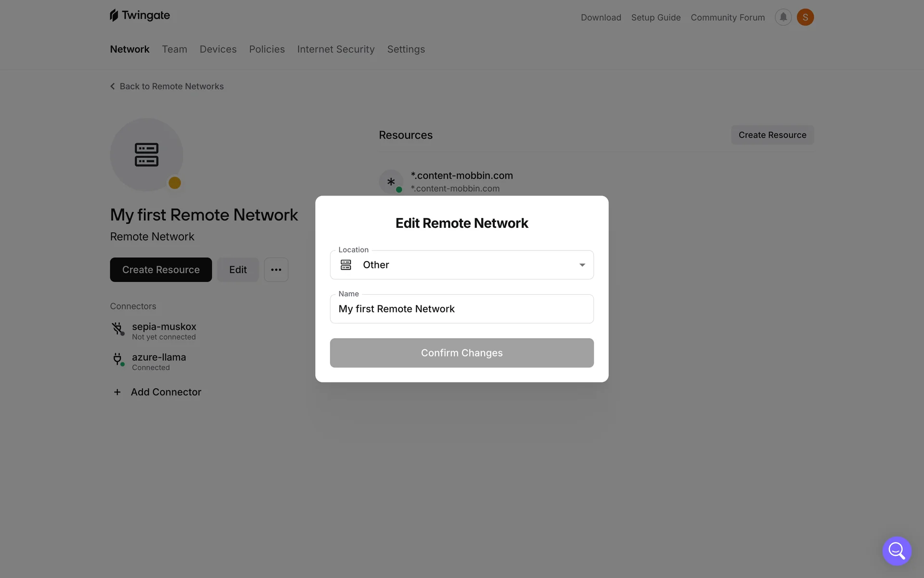Open the Policies tab

coord(267,49)
